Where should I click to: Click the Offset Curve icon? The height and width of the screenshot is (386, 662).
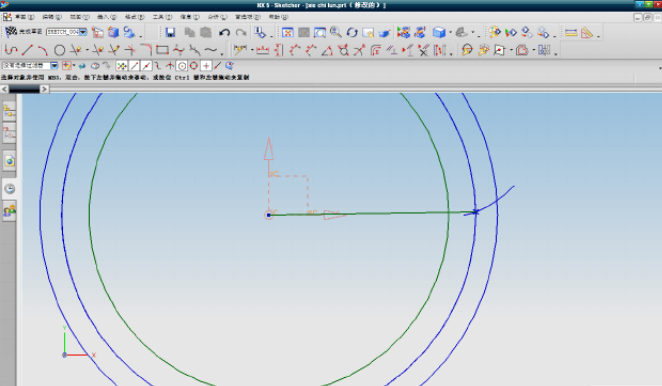pos(522,50)
